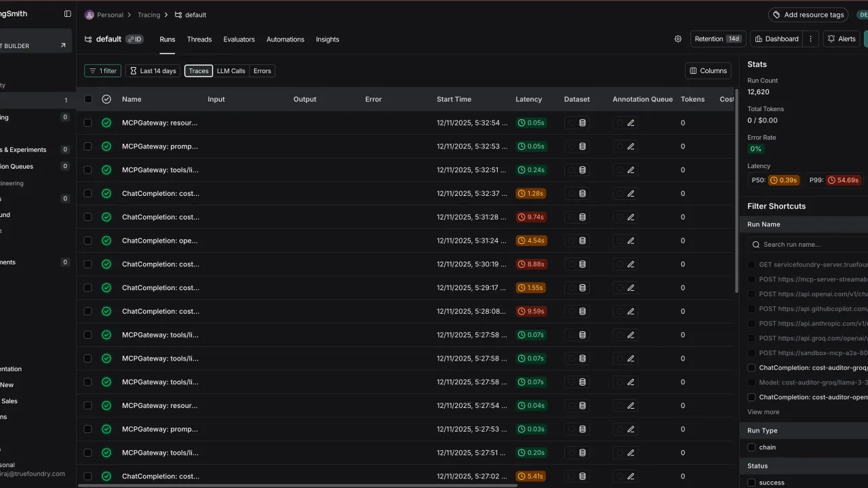The height and width of the screenshot is (488, 868).
Task: Tick the select-all runs checkbox
Action: (88, 99)
